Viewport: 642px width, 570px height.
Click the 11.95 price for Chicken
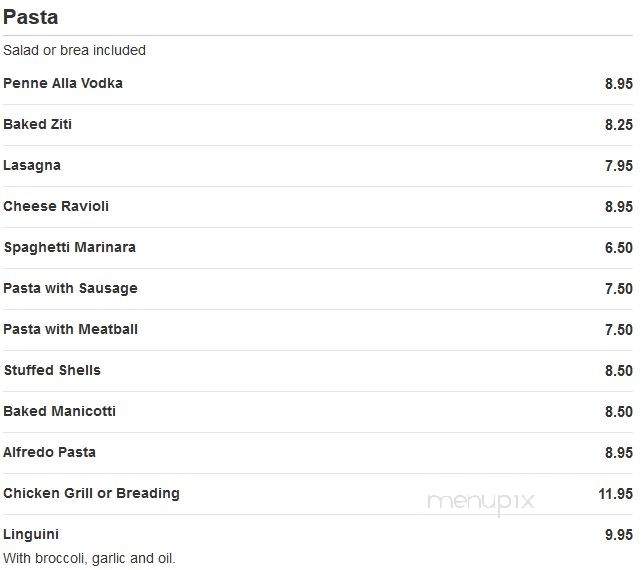pos(615,493)
